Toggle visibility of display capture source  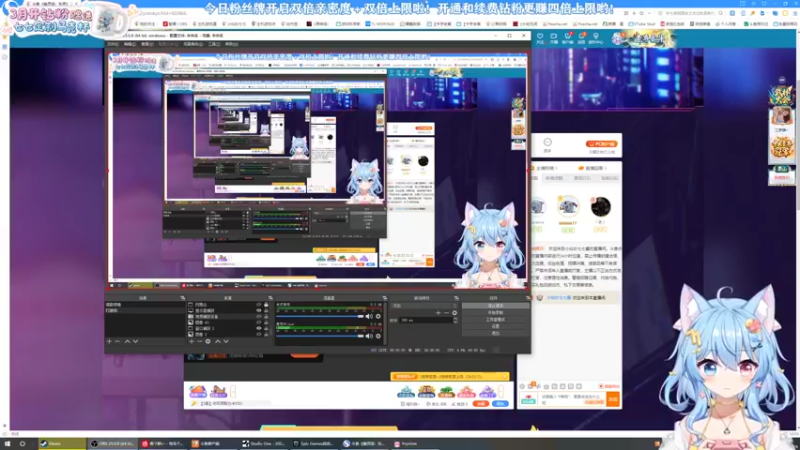[259, 310]
